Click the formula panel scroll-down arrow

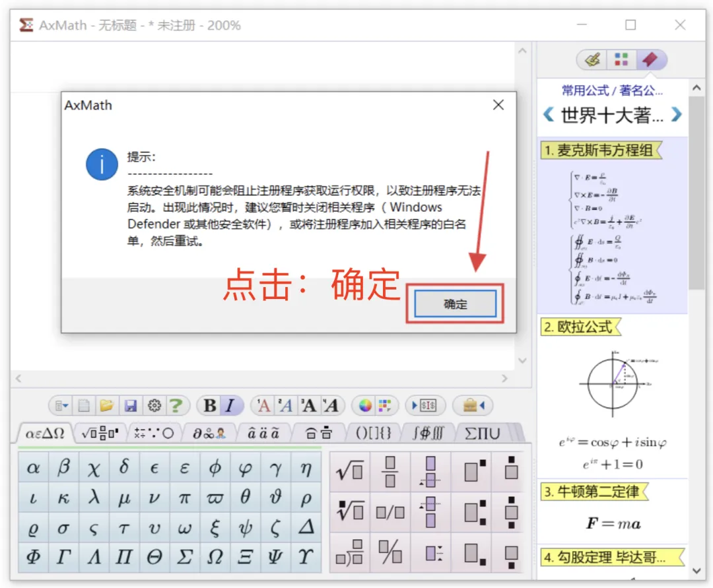click(696, 571)
